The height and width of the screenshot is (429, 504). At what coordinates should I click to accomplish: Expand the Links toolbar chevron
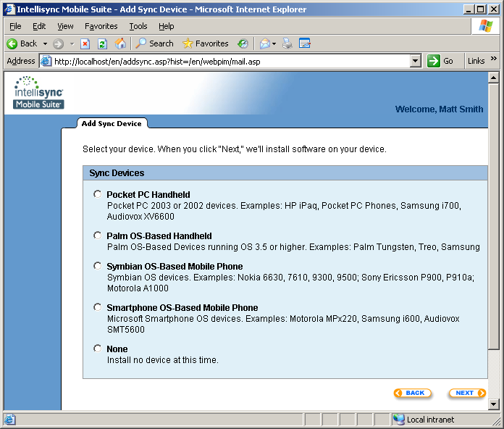(x=493, y=59)
